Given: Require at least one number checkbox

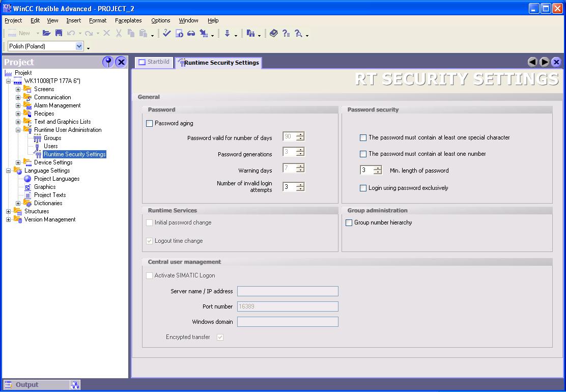Looking at the screenshot, I should (363, 154).
